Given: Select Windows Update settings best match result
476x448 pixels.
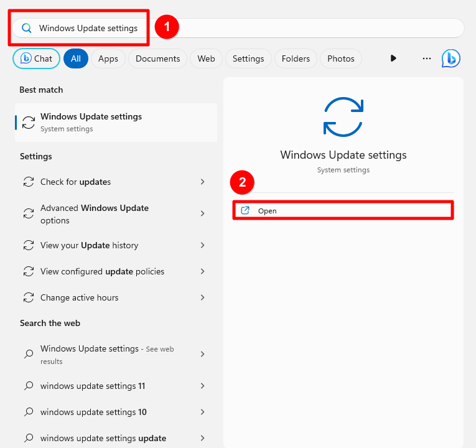Looking at the screenshot, I should (x=116, y=123).
